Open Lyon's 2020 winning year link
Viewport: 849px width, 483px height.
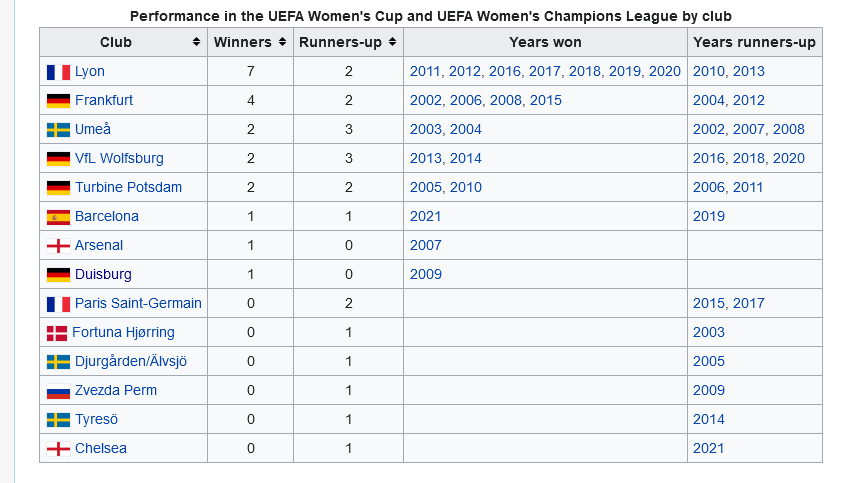point(664,71)
